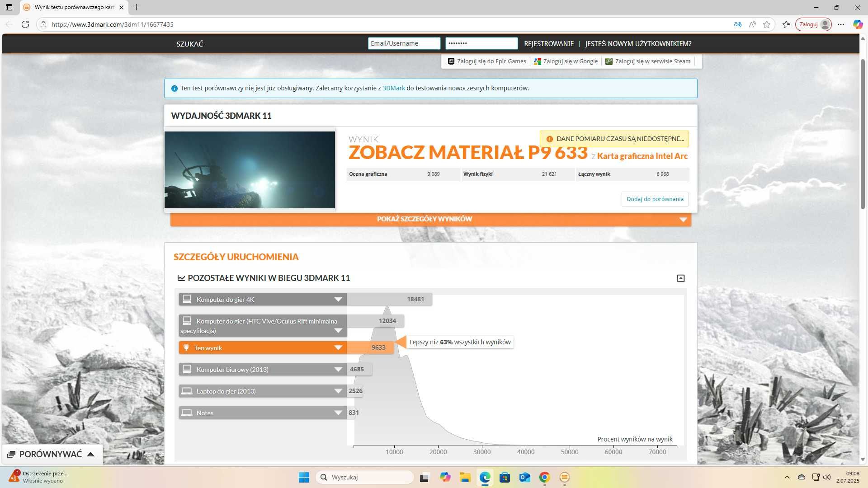Click trophy icon in Ten wynik row

click(x=186, y=348)
